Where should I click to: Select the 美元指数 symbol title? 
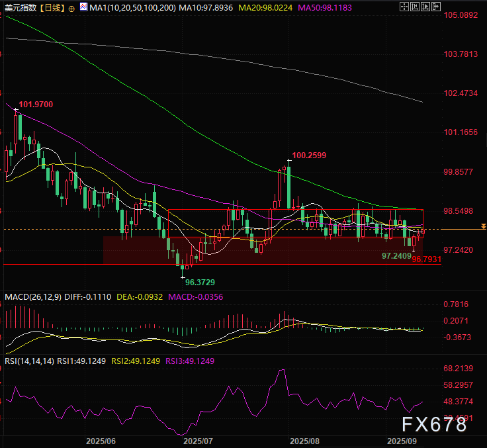pos(18,9)
